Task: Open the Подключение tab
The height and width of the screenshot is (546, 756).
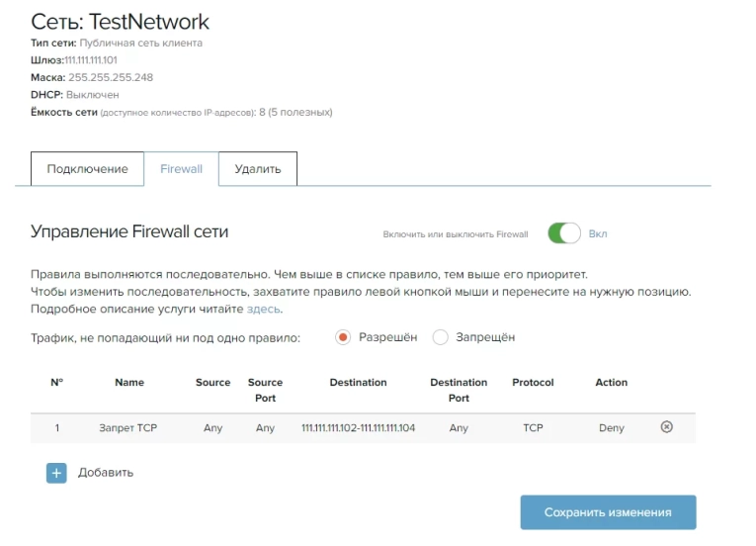Action: point(87,169)
